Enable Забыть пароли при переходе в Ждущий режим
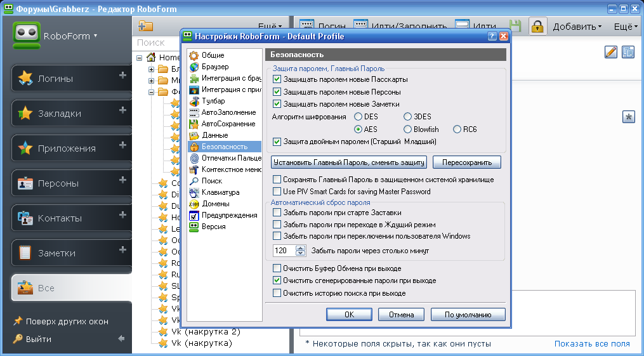This screenshot has height=356, width=644. tap(277, 225)
